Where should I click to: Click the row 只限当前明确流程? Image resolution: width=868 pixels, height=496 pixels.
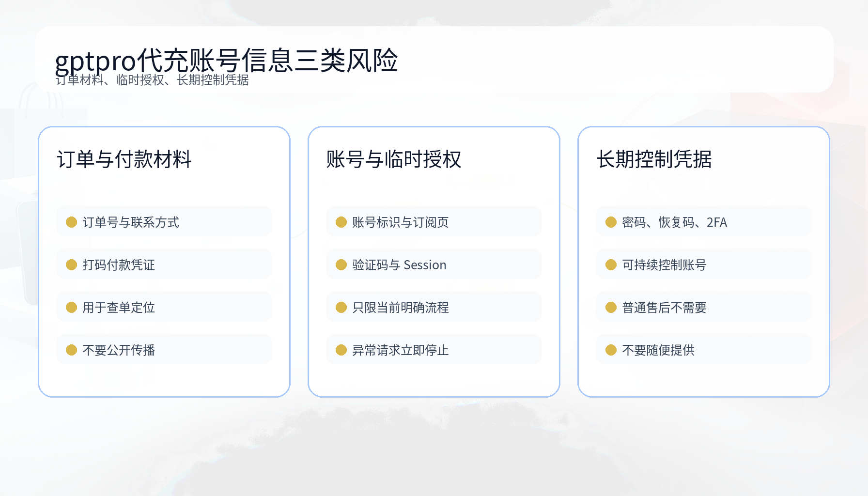[434, 307]
